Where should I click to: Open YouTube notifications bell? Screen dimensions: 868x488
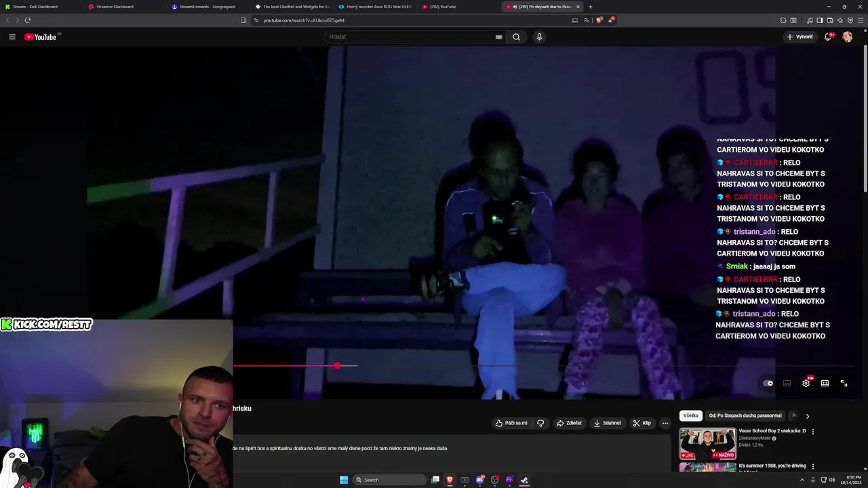coord(828,37)
